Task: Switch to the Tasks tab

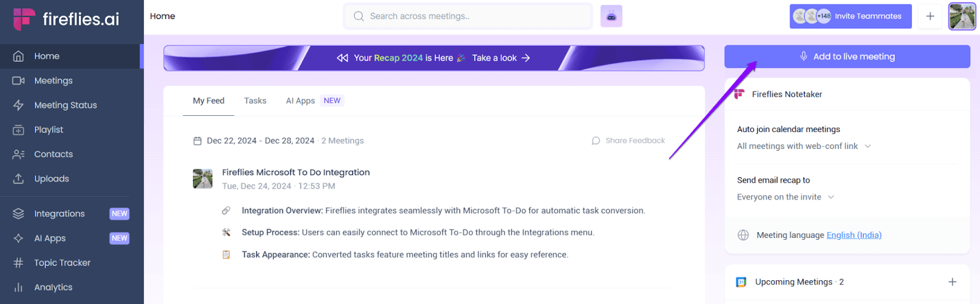Action: click(x=255, y=101)
